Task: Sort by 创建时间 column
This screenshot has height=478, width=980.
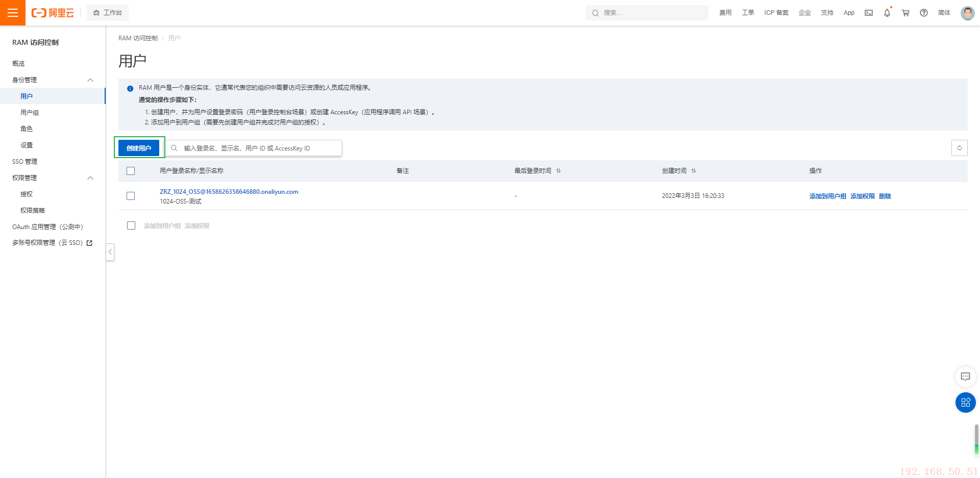Action: tap(694, 171)
